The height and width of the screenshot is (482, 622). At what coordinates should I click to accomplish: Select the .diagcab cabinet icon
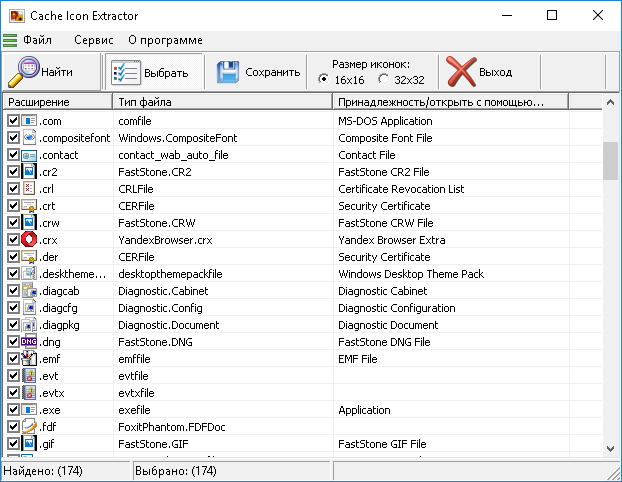29,291
